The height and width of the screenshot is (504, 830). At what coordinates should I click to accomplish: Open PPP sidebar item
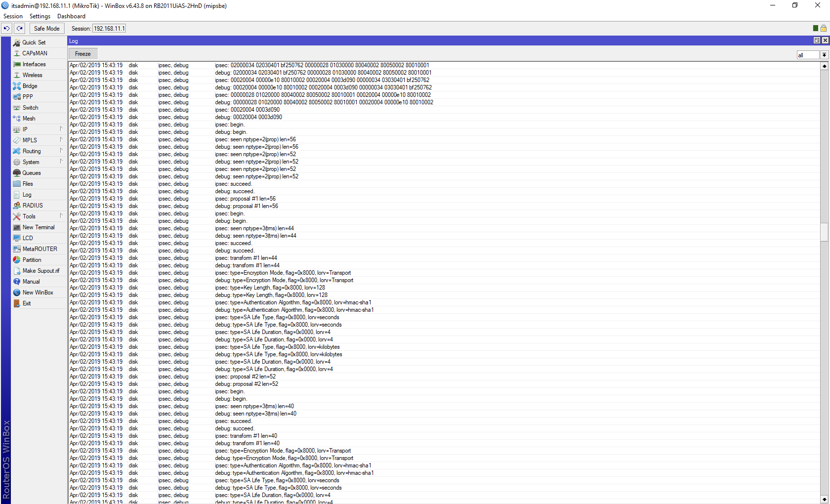[x=28, y=97]
